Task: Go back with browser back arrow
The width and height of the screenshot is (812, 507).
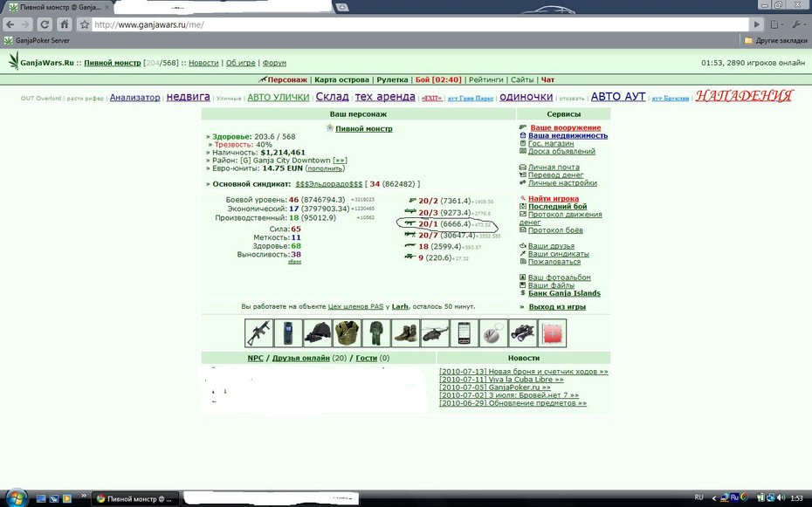Action: point(10,24)
